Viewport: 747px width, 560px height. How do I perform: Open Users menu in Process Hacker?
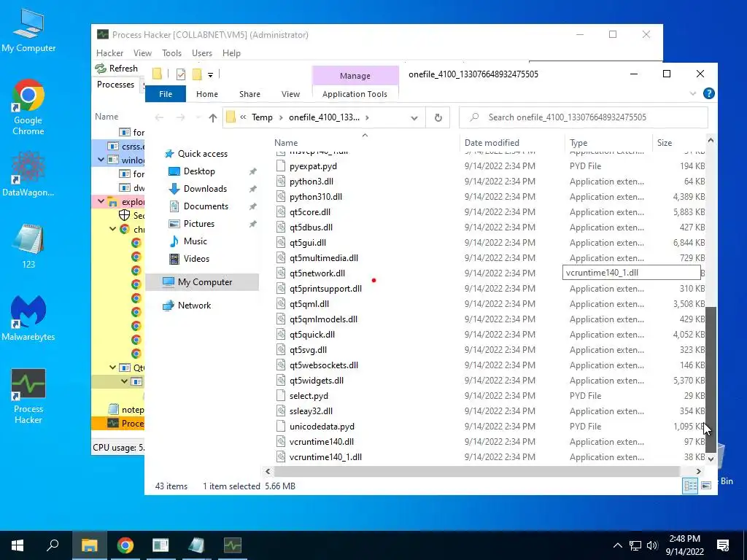point(202,52)
